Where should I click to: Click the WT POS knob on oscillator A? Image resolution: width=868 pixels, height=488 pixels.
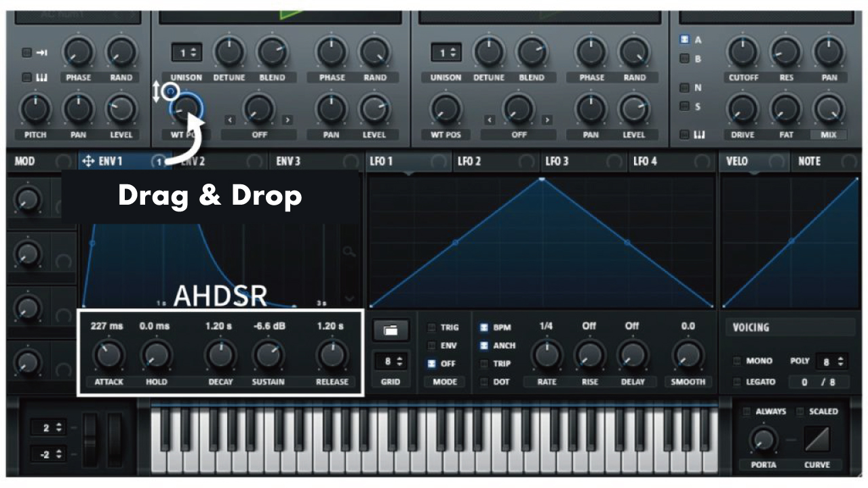tap(186, 110)
